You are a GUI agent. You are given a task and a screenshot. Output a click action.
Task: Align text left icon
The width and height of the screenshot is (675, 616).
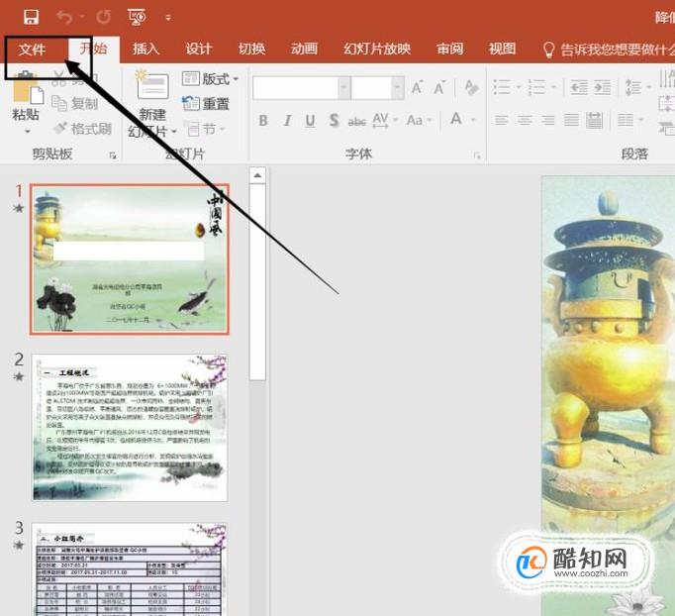(x=501, y=120)
